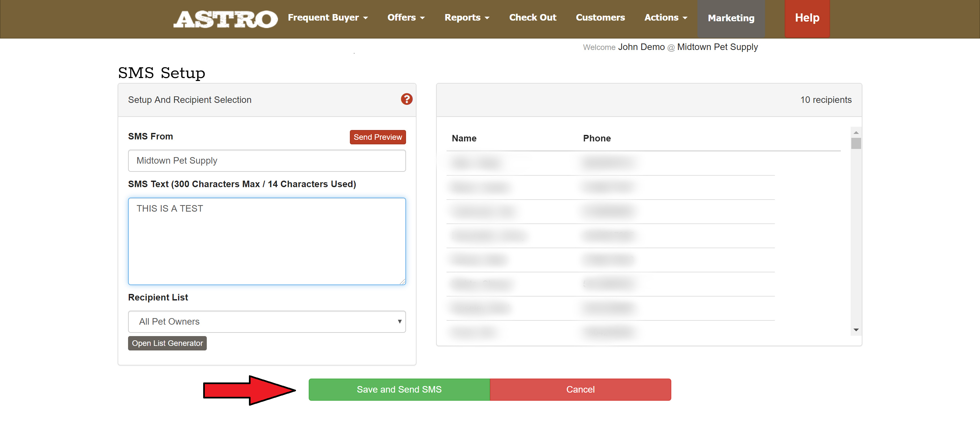
Task: Click the red question mark help icon
Action: pyautogui.click(x=406, y=99)
